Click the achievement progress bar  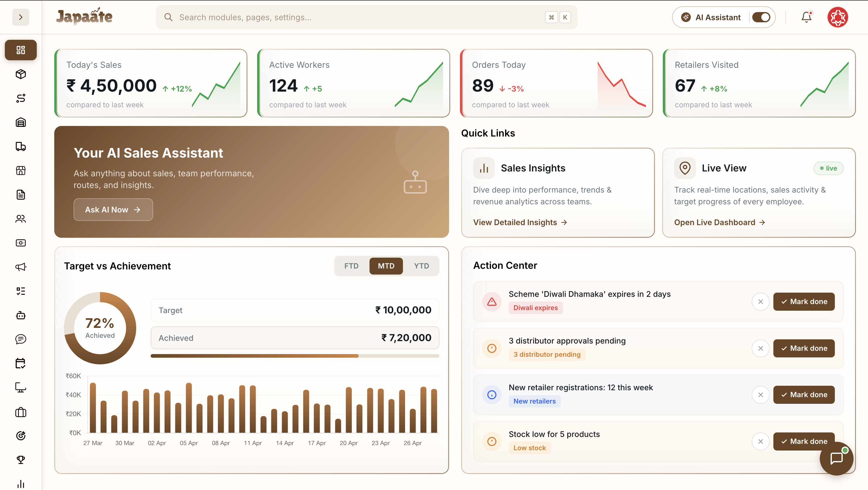[295, 356]
